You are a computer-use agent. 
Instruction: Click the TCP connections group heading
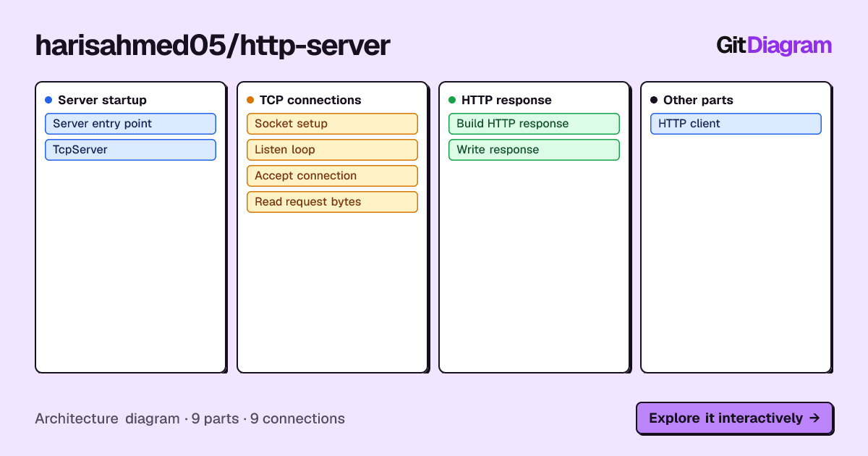tap(310, 100)
